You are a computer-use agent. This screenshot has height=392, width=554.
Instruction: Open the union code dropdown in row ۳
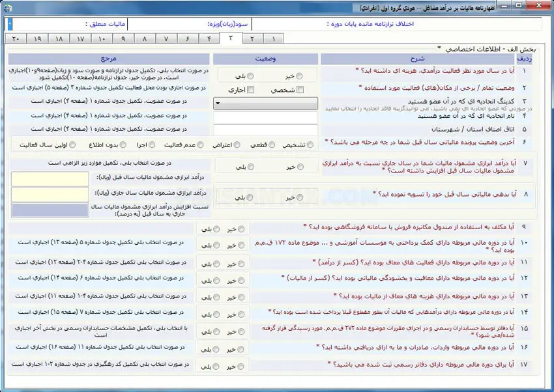[266, 104]
